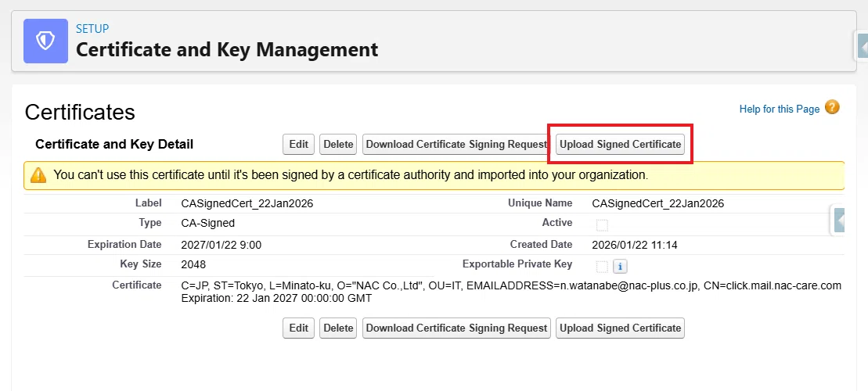Click the Key Size field label

tap(141, 264)
